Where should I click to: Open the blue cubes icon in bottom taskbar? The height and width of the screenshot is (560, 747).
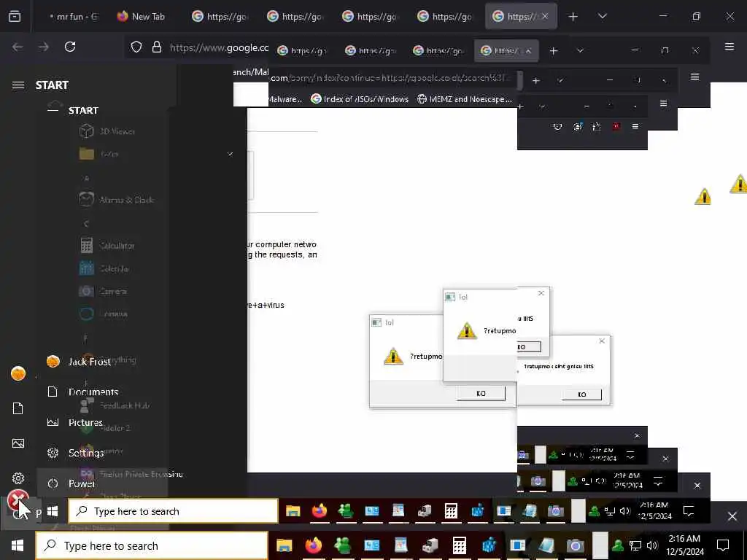coord(488,545)
